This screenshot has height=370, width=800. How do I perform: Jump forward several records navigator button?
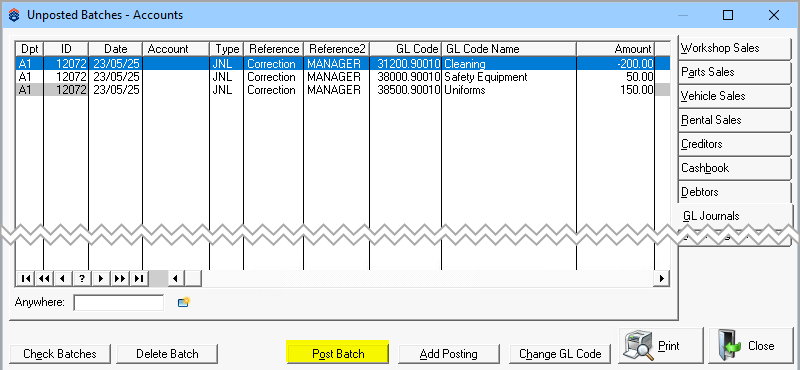coord(119,279)
